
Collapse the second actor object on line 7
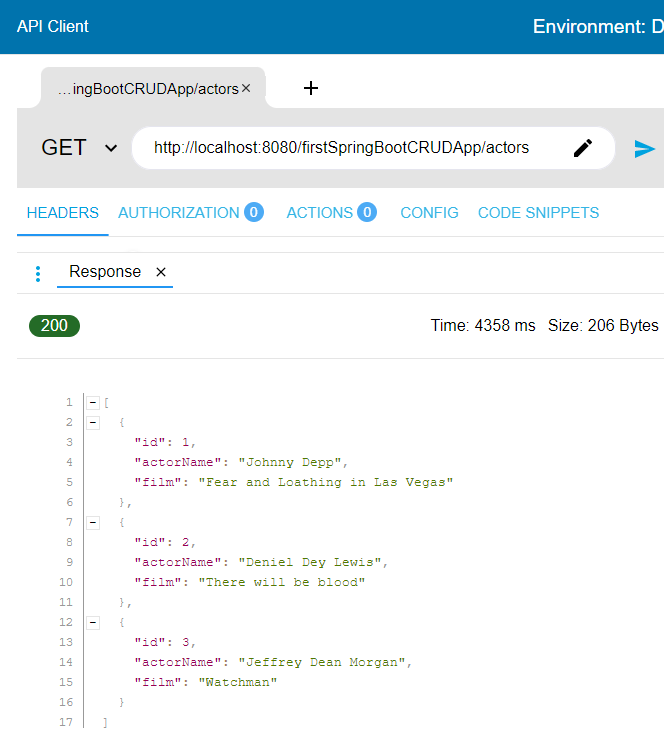93,522
